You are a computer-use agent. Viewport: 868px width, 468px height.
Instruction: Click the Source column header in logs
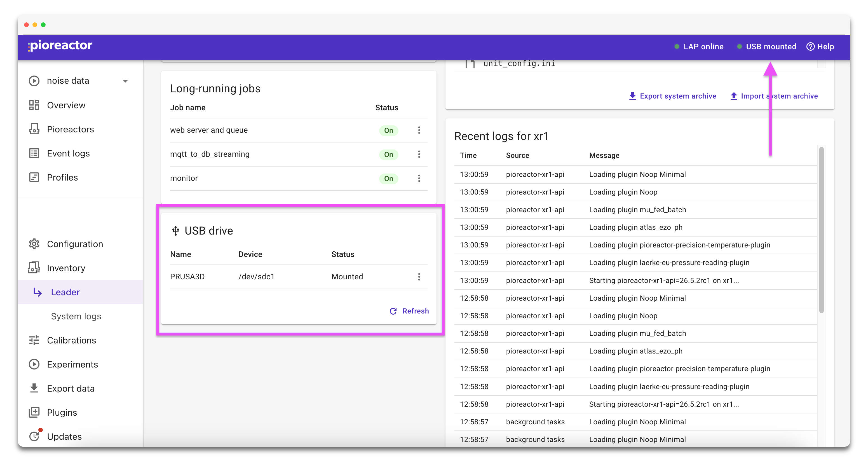tap(518, 155)
